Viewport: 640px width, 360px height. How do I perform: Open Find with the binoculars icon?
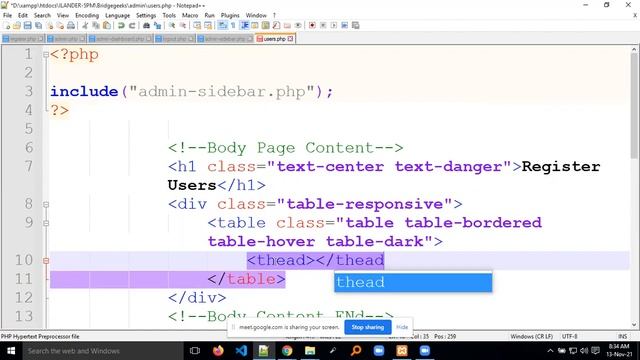[x=146, y=25]
